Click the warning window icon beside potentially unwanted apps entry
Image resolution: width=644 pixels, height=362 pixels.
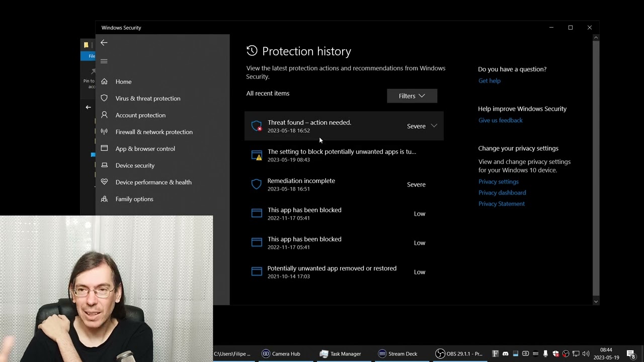257,155
